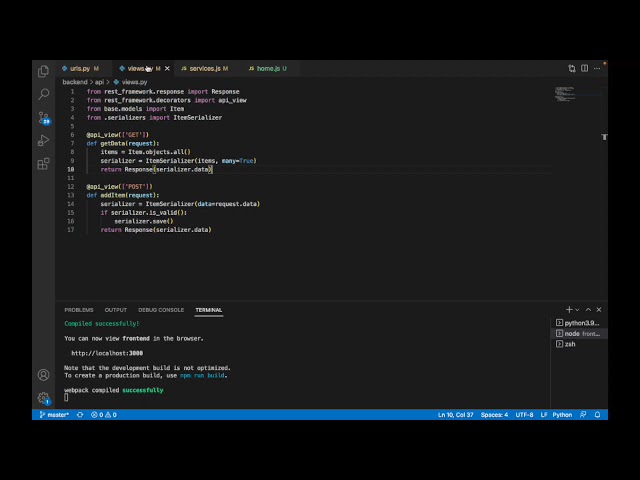Select the node frontend terminal instance
Viewport: 640px width, 480px height.
[x=578, y=333]
